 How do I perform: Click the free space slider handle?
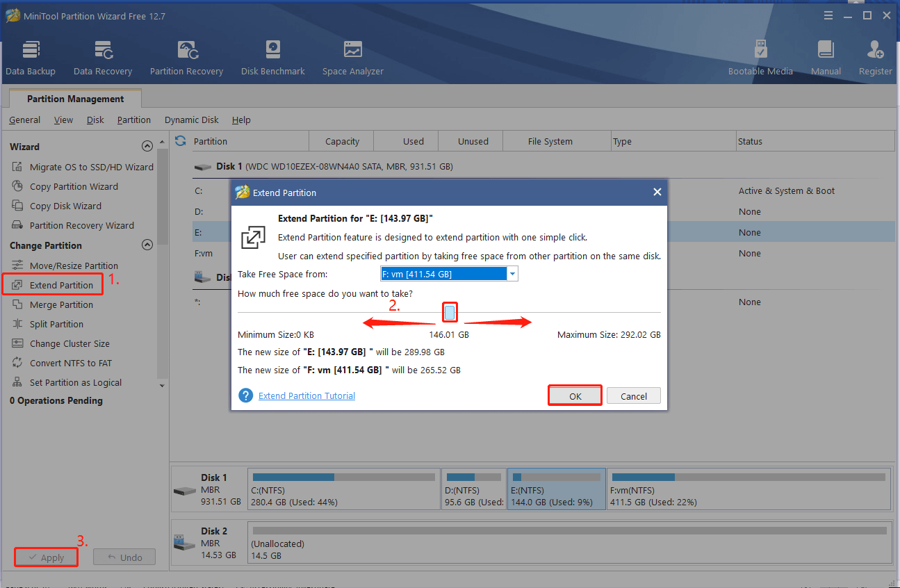[450, 313]
